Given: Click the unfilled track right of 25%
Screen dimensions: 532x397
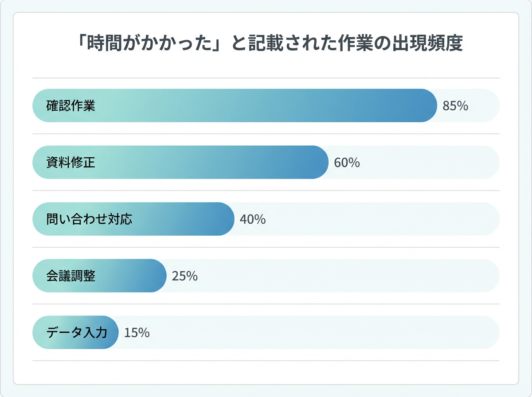Looking at the screenshot, I should click(x=346, y=276).
